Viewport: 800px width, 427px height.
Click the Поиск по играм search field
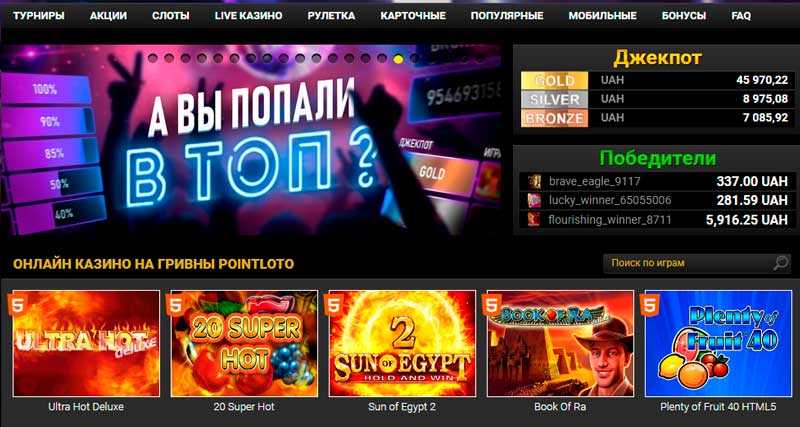pos(689,263)
